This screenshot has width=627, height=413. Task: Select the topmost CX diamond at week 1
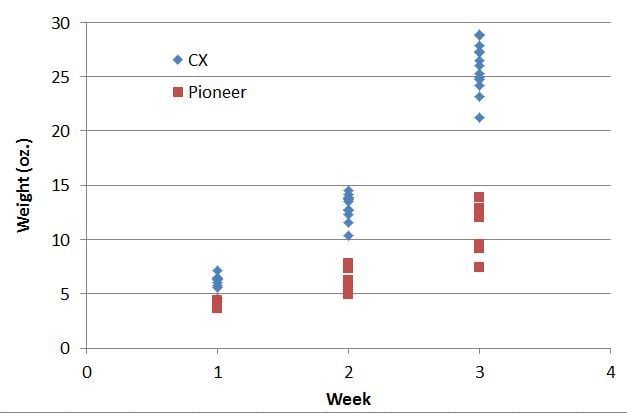(217, 271)
